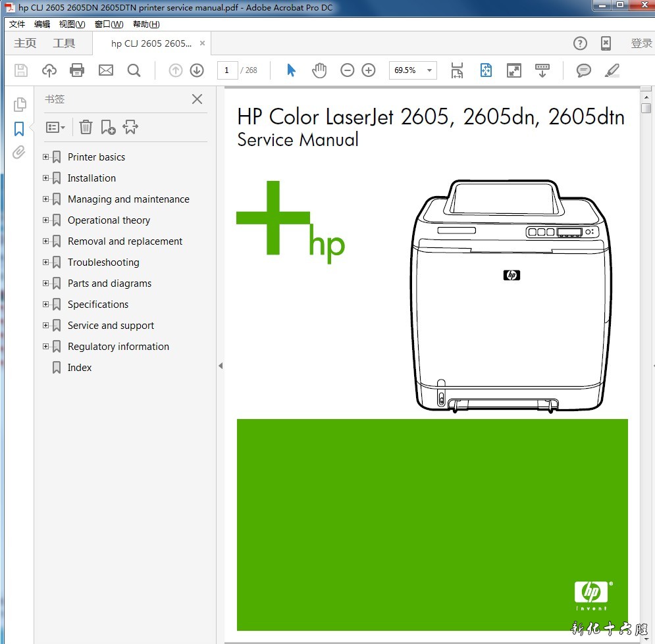Click the zoom out minus icon
655x644 pixels.
click(348, 70)
